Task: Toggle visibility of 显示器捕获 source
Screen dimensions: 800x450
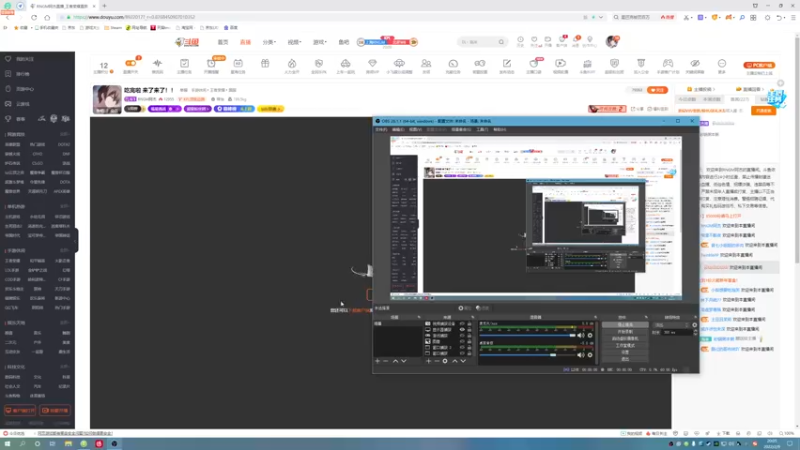Action: [462, 330]
